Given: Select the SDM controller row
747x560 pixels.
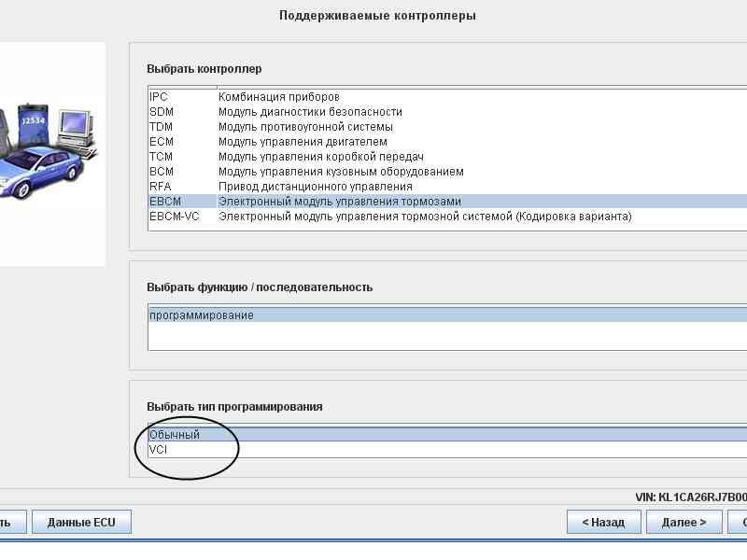Looking at the screenshot, I should pyautogui.click(x=448, y=112).
